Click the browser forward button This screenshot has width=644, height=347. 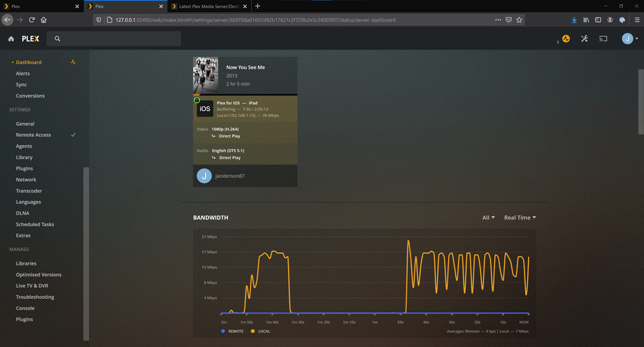pos(19,19)
